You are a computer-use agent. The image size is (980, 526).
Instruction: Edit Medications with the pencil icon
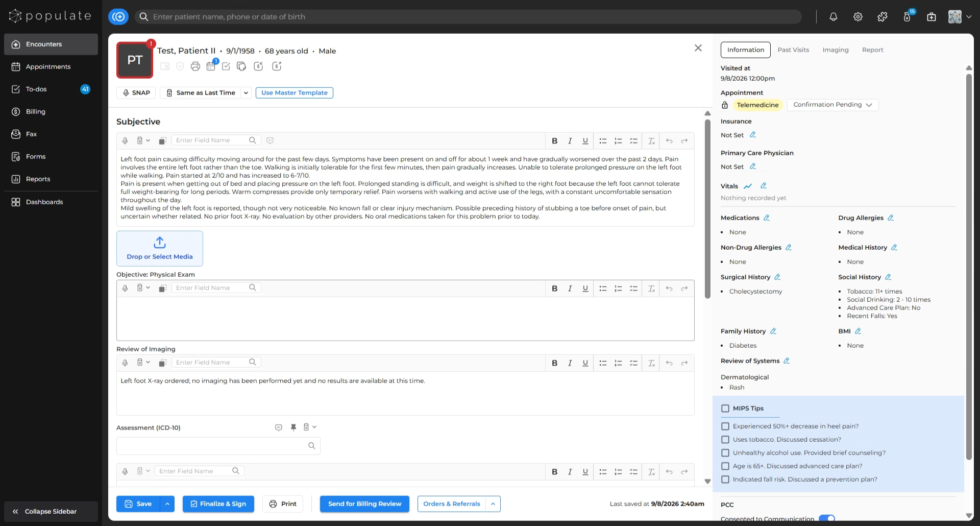pyautogui.click(x=767, y=218)
